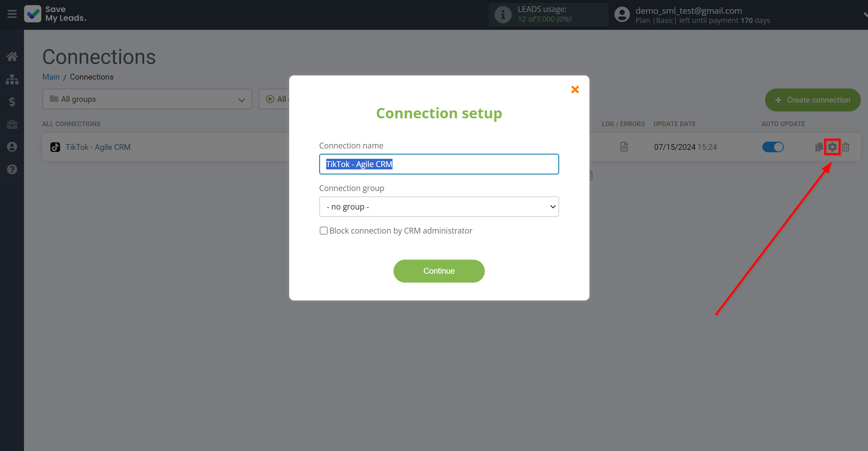Enable Block connection by CRM administrator checkbox
Image resolution: width=868 pixels, height=451 pixels.
click(323, 231)
